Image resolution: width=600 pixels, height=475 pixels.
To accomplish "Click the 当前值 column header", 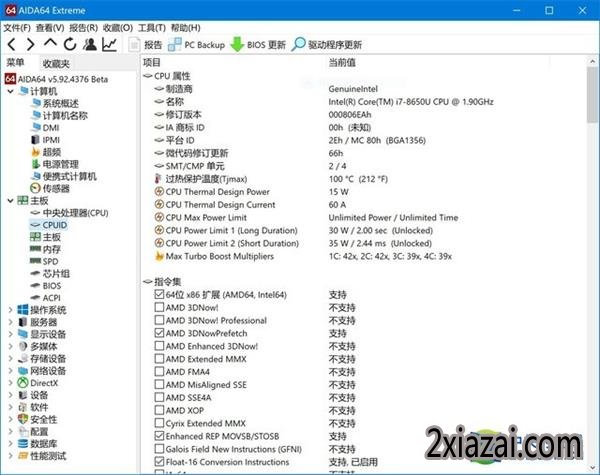I will point(342,62).
